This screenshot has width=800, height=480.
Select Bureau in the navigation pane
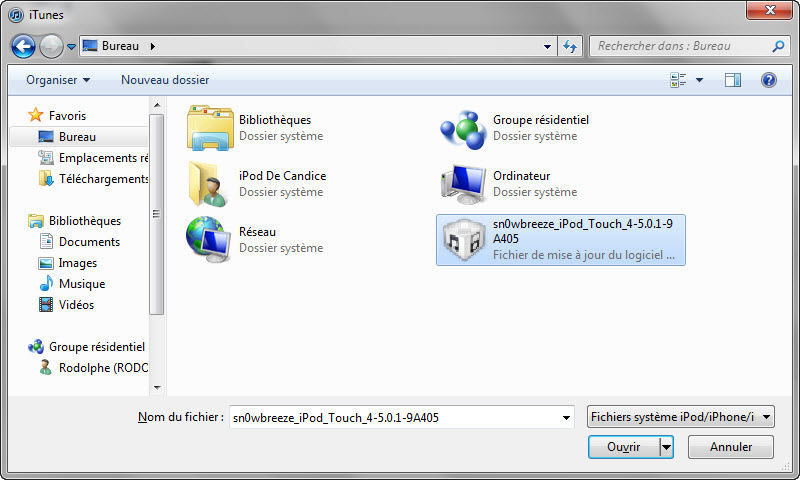[78, 137]
